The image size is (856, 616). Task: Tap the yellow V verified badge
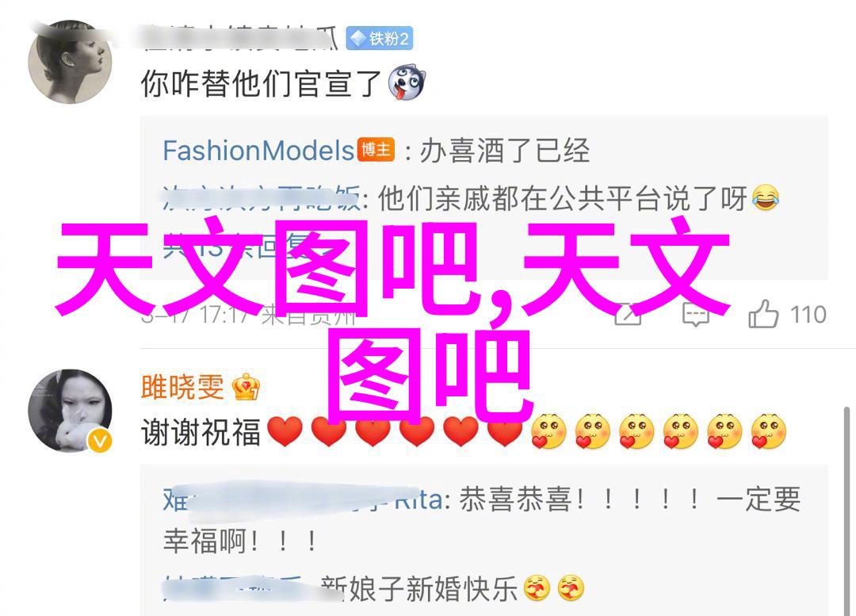click(x=100, y=440)
